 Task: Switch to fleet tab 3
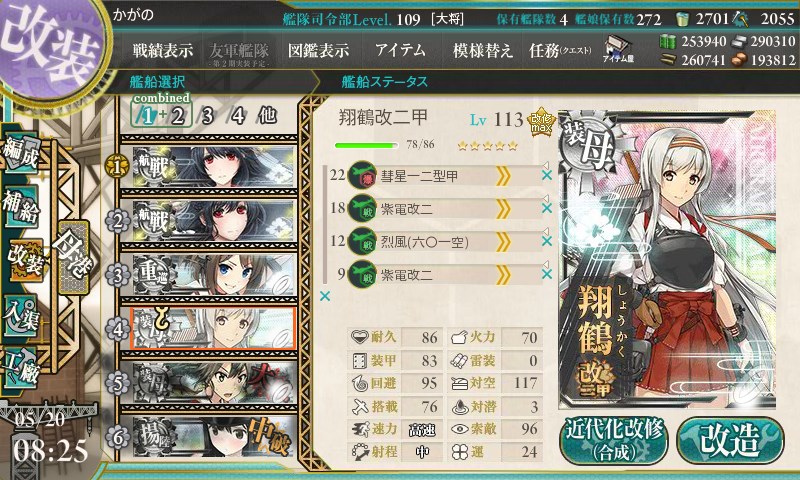pyautogui.click(x=207, y=116)
